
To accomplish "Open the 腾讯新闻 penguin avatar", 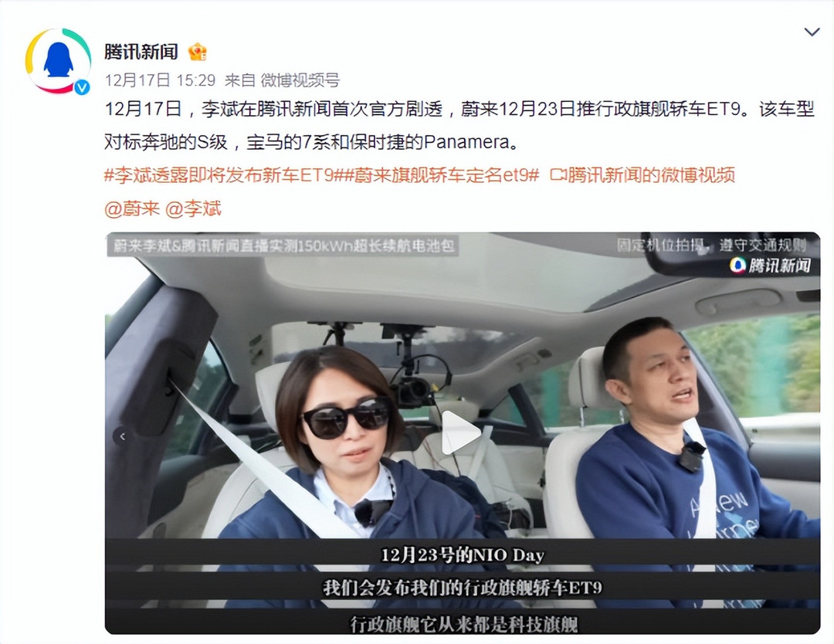I will [58, 61].
